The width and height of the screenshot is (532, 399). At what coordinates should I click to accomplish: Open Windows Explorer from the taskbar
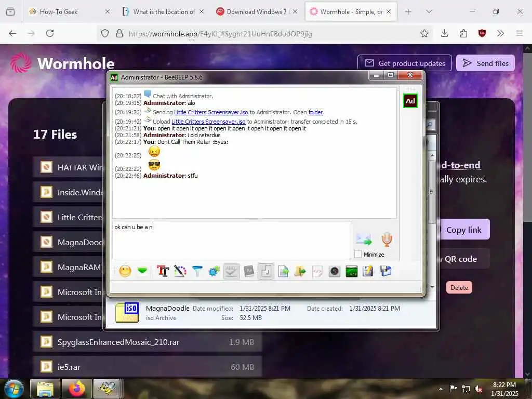point(45,389)
